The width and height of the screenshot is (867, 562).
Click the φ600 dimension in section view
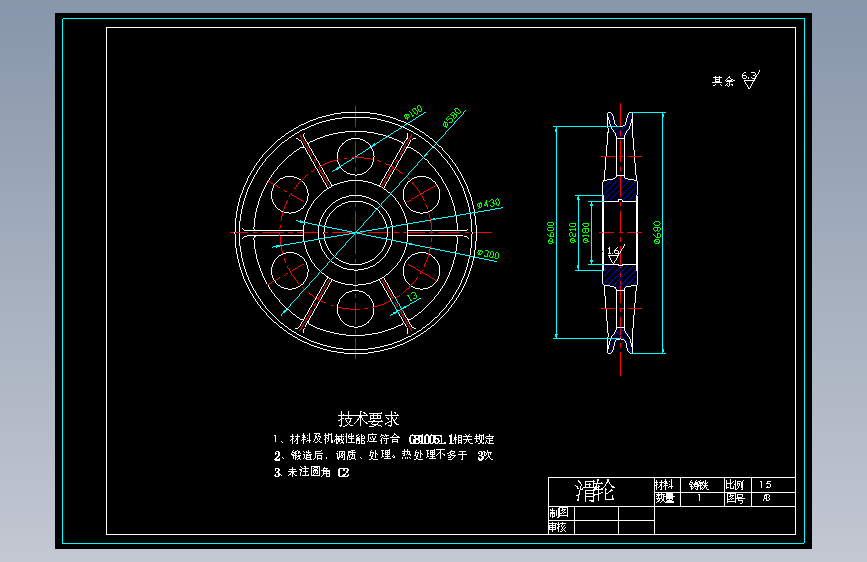(551, 233)
